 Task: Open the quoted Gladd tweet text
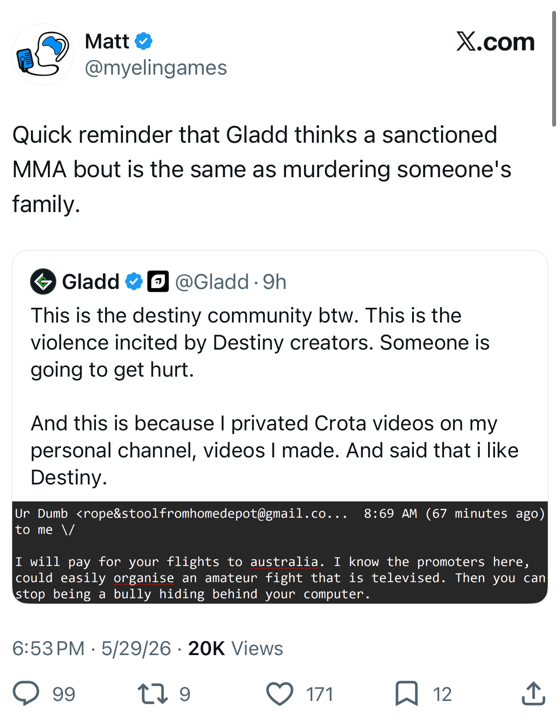(x=274, y=396)
